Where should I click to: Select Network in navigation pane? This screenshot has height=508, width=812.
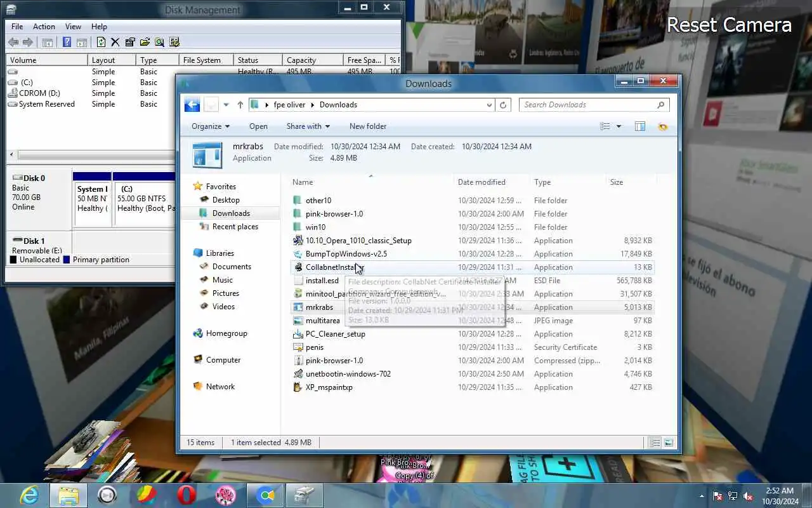coord(220,387)
